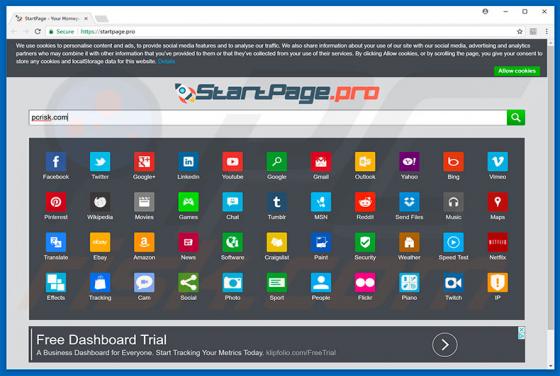Focus the search field containing pcrisk.com

pyautogui.click(x=268, y=117)
